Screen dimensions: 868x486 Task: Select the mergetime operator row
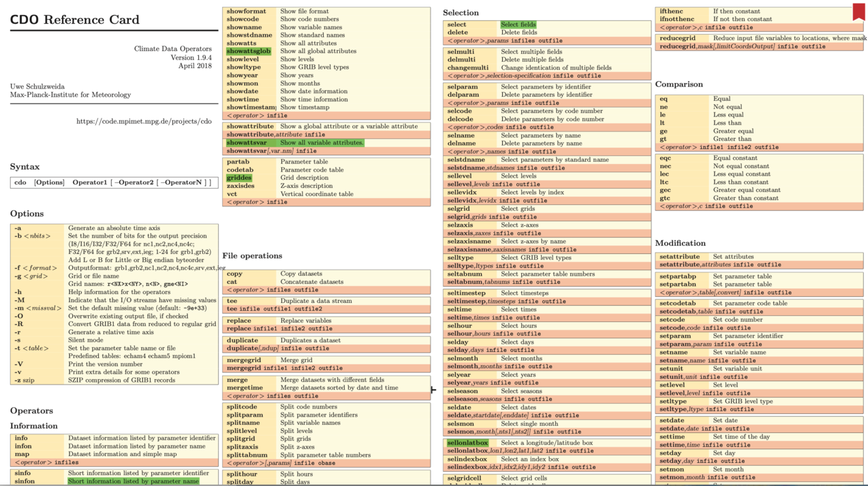point(244,388)
